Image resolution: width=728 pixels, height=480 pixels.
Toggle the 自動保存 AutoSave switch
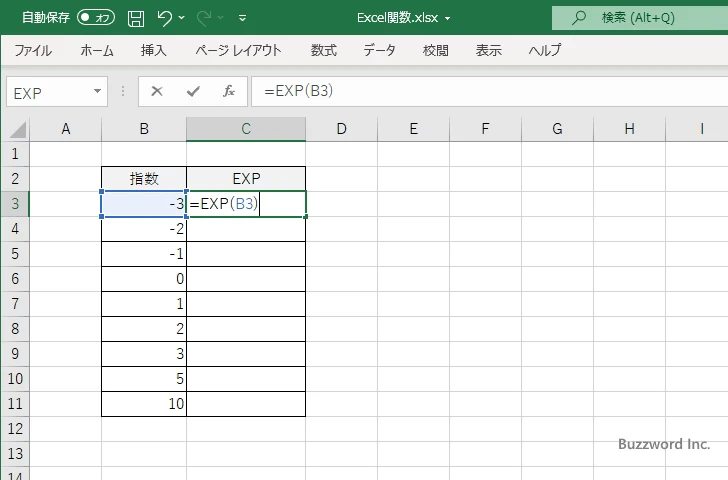pyautogui.click(x=96, y=17)
